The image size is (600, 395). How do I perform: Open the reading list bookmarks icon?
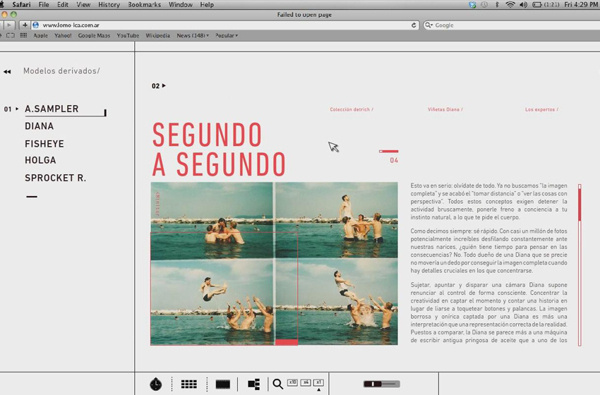click(10, 36)
